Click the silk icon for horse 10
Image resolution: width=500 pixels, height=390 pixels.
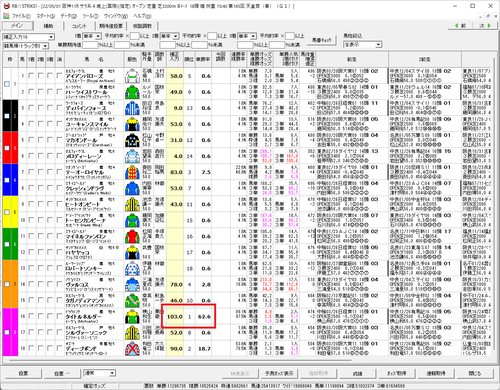(132, 220)
